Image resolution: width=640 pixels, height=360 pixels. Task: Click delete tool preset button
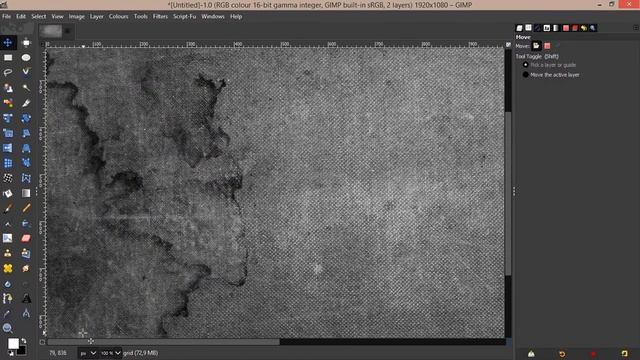593,354
